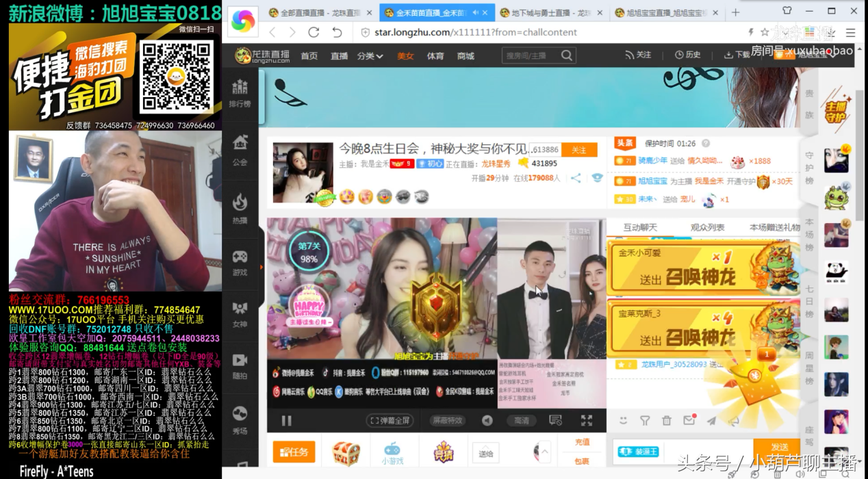868x479 pixels.
Task: Open the 竞猜 guessing icon
Action: pos(444,453)
